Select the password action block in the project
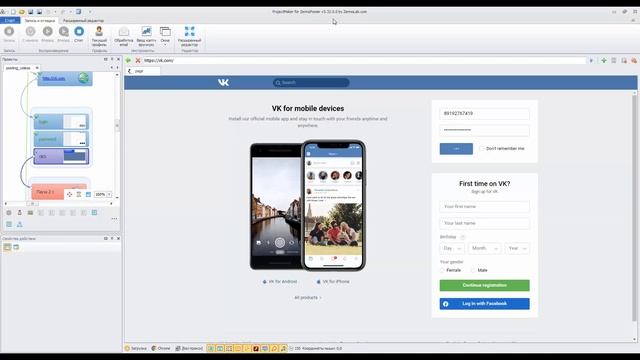Viewport: 640px width, 360px height. coord(61,139)
